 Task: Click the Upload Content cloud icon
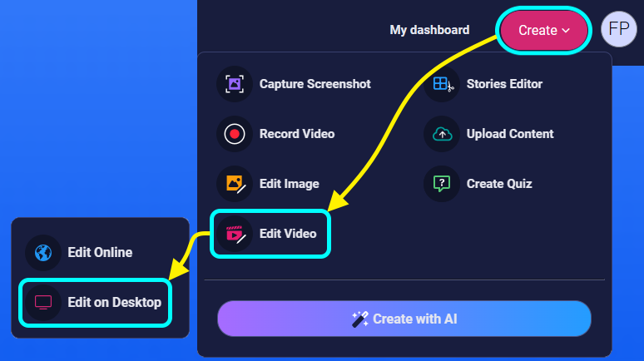(442, 134)
